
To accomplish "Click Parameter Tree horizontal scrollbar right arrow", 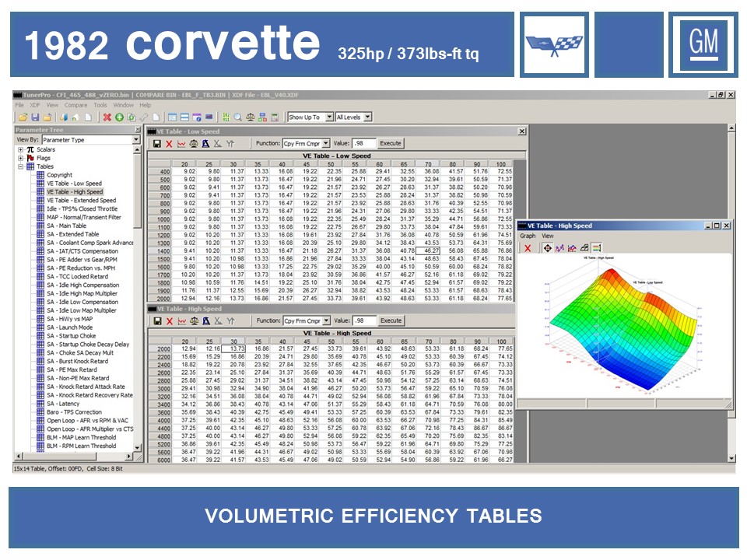I will [x=128, y=457].
